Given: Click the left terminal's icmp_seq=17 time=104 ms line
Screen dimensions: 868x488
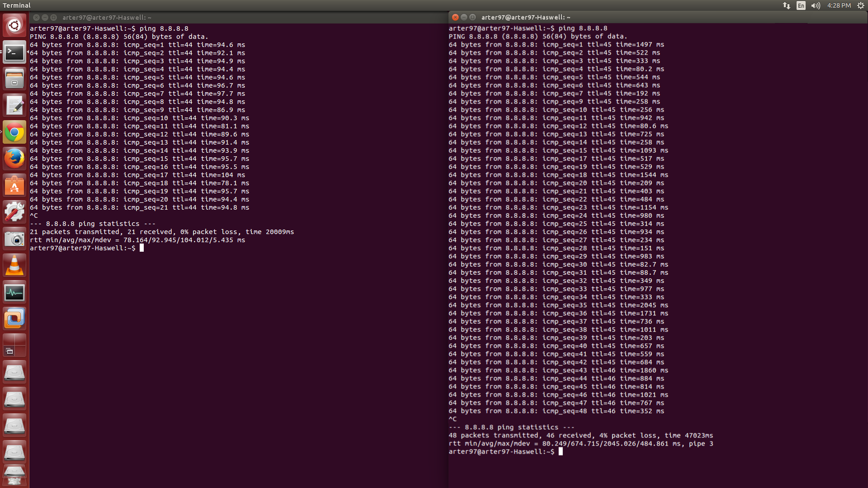Looking at the screenshot, I should (x=137, y=175).
